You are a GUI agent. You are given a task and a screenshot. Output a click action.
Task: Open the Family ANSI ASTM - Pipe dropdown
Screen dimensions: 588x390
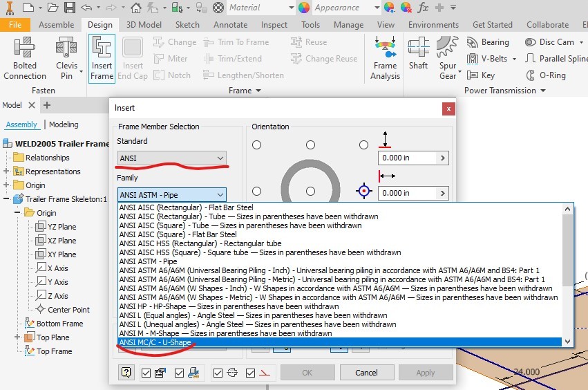tap(172, 195)
